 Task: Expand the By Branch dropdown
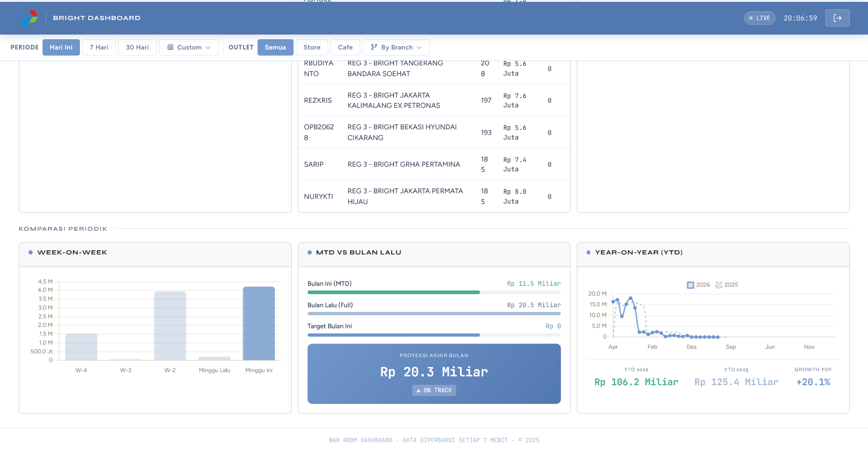pos(396,47)
